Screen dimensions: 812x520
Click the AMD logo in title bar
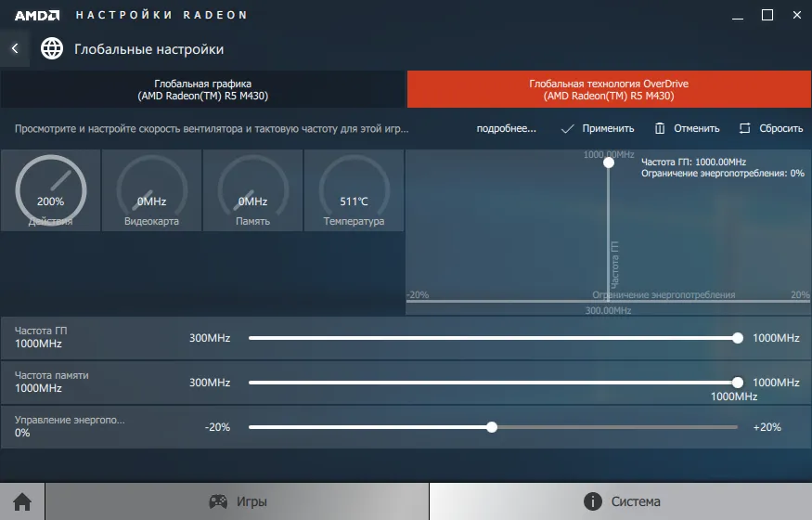tap(37, 15)
